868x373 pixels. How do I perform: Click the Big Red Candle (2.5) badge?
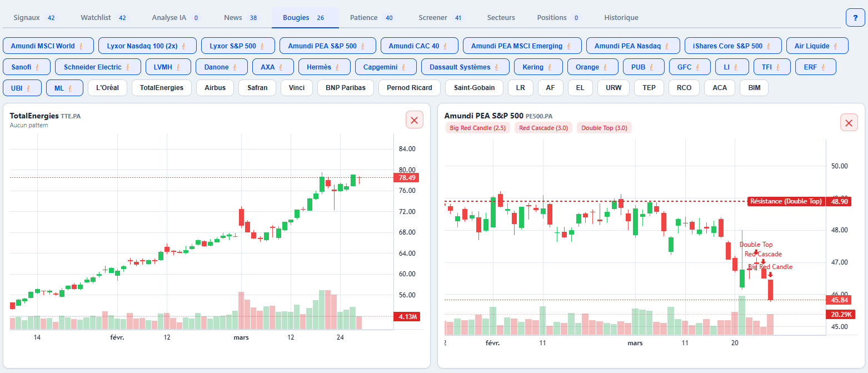point(477,128)
